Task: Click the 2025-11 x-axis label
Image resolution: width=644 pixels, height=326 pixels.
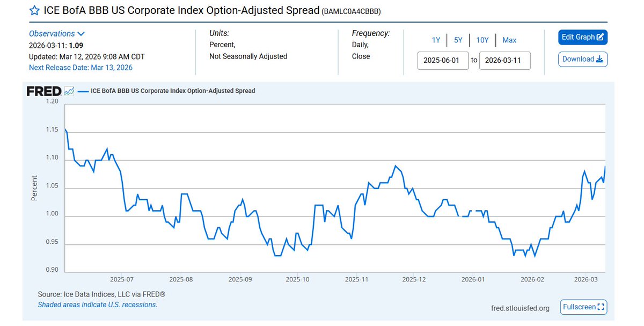Action: pyautogui.click(x=356, y=279)
